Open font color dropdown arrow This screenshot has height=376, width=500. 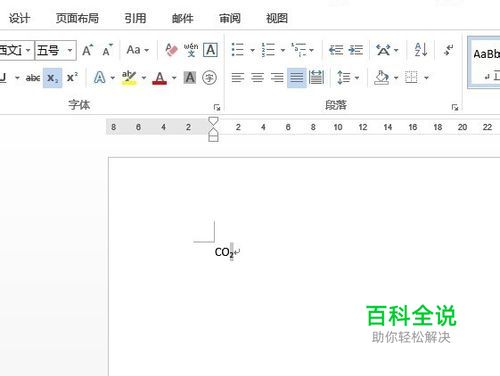click(174, 78)
